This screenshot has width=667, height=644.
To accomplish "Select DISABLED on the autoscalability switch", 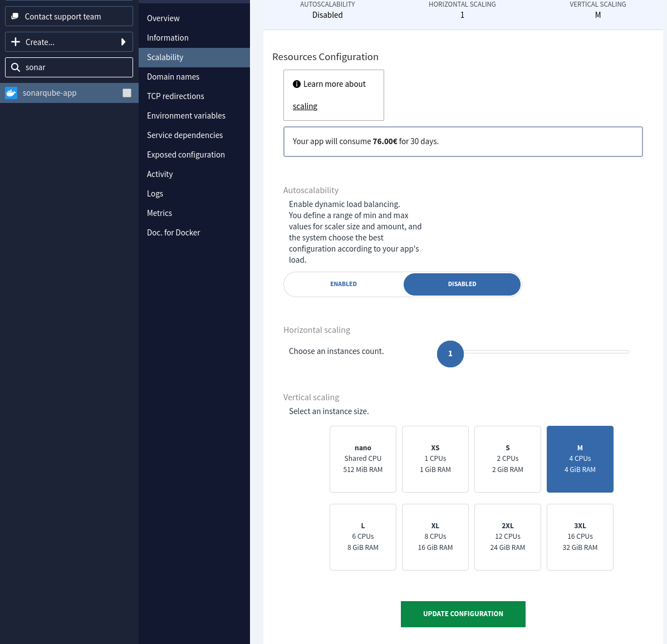I will (x=462, y=284).
